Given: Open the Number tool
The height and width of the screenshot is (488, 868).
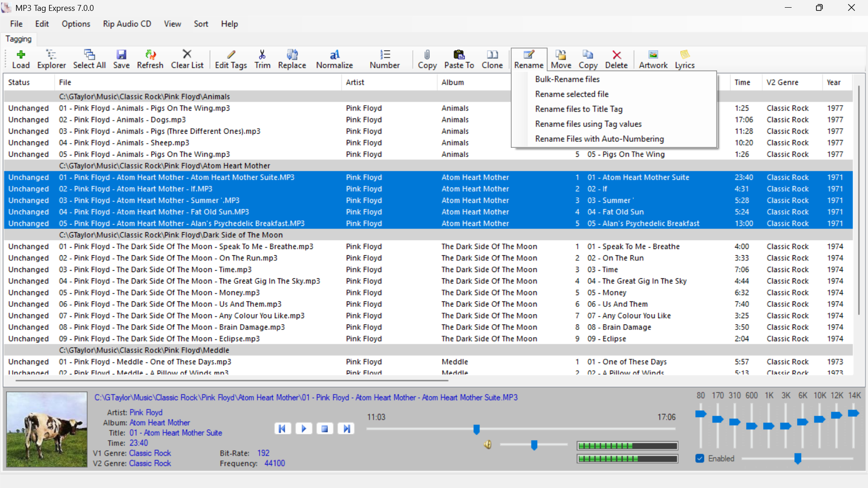Looking at the screenshot, I should click(x=385, y=59).
